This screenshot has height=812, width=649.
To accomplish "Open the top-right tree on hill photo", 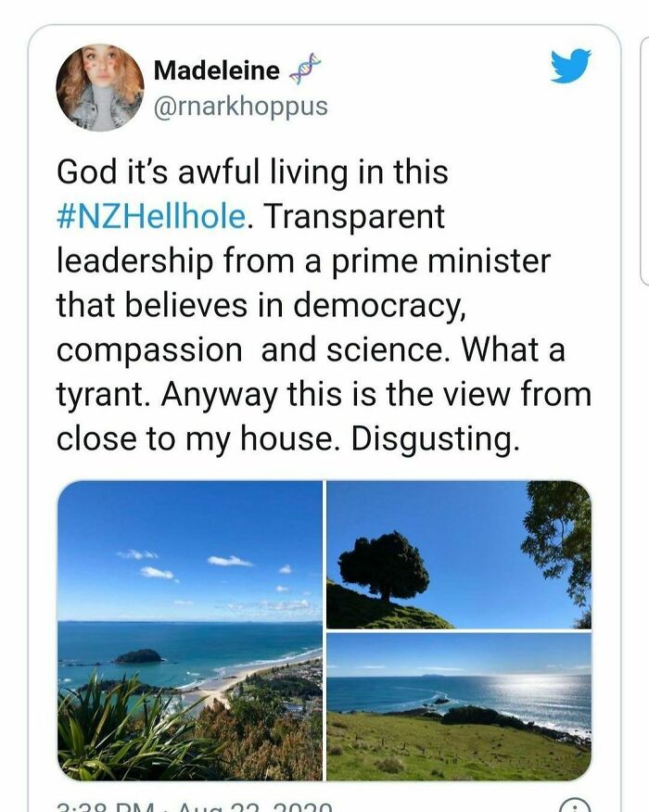I will pyautogui.click(x=459, y=554).
